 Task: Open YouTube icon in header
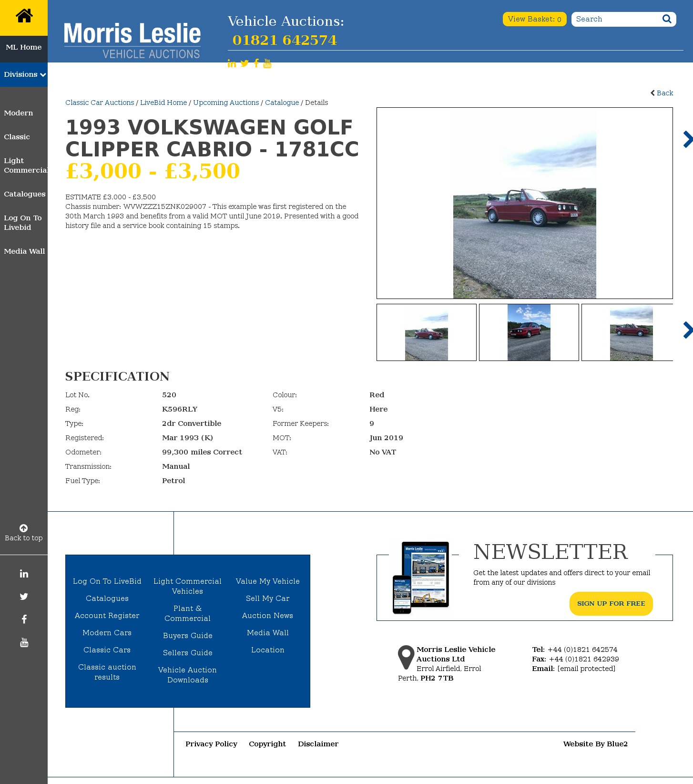267,63
